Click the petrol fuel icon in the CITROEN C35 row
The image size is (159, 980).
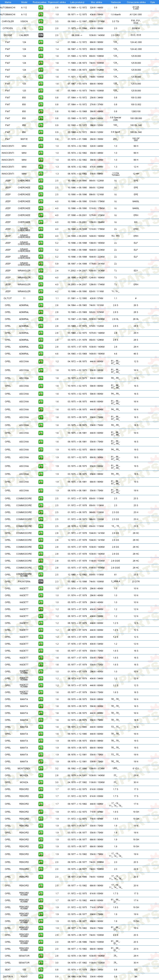41,28
